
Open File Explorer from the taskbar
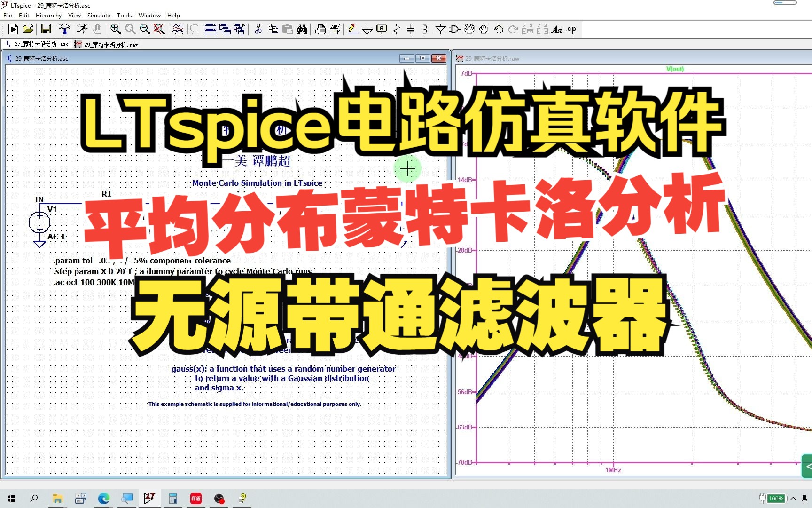click(x=57, y=499)
